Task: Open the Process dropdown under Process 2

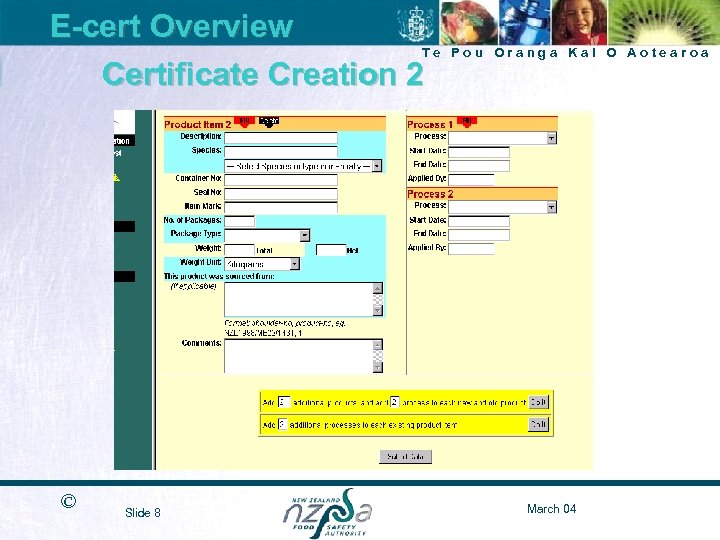Action: pos(551,207)
